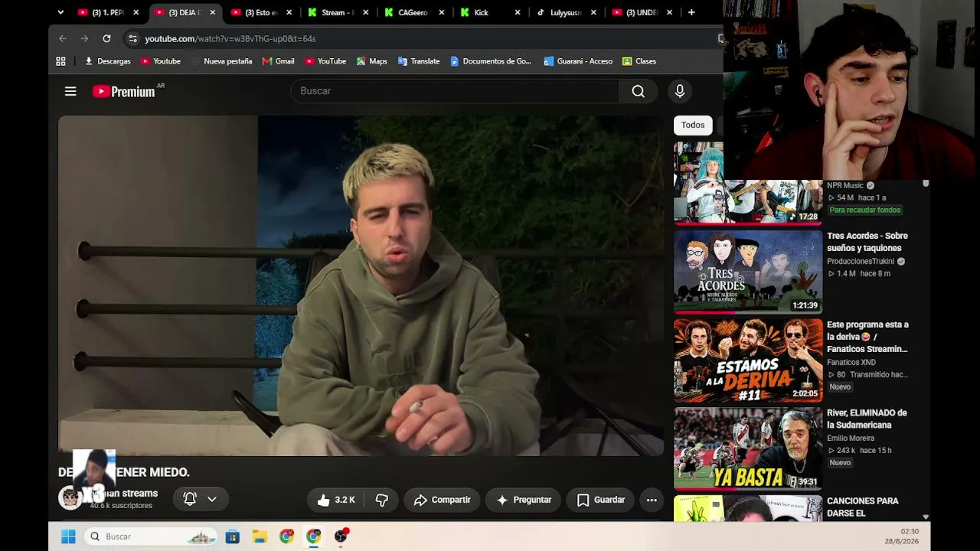Viewport: 980px width, 551px height.
Task: Dislike the video with thumbs down
Action: coord(381,500)
